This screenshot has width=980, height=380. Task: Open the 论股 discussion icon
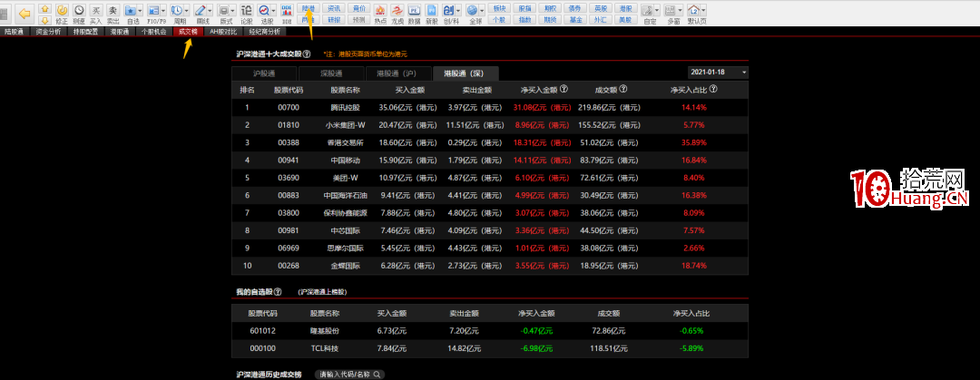point(247,13)
